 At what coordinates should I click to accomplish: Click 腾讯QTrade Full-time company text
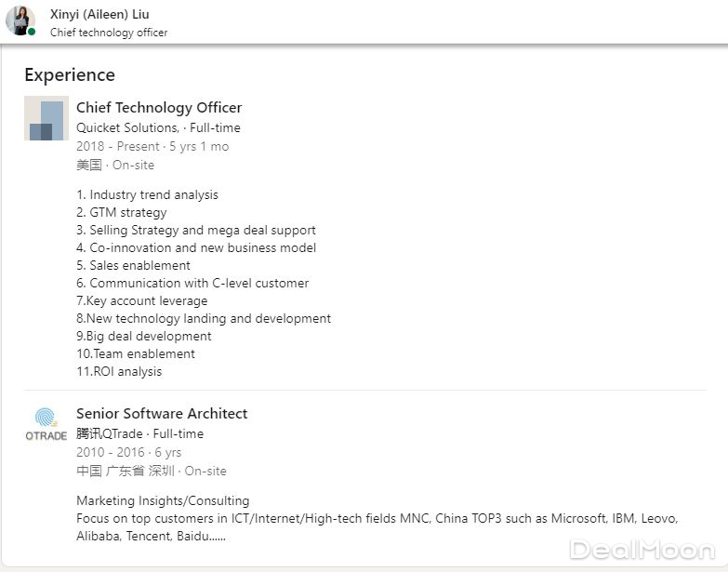pos(139,433)
